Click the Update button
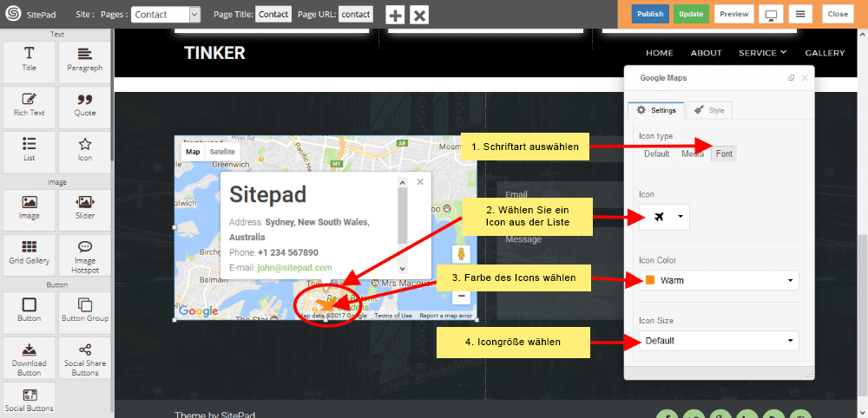 (x=691, y=14)
